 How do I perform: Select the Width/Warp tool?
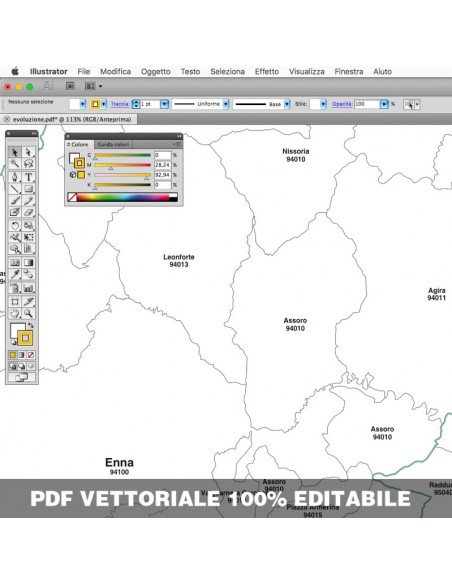pos(15,237)
